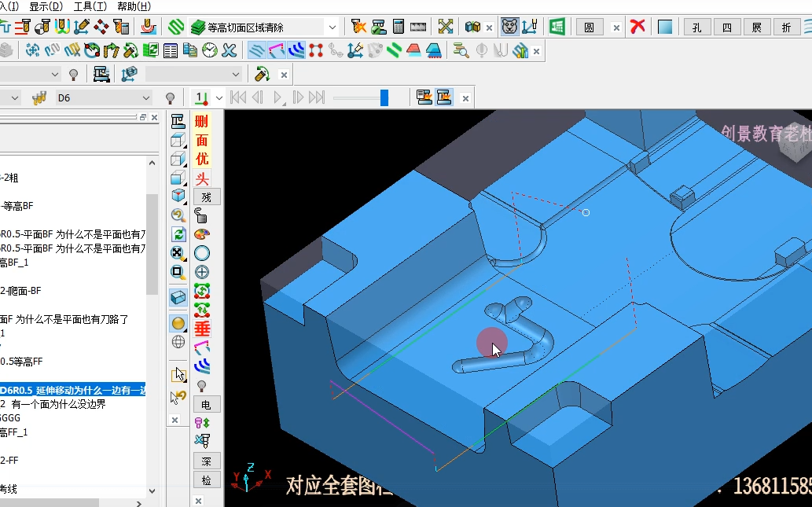Image resolution: width=812 pixels, height=507 pixels.
Task: Click the bear face icon
Action: click(x=509, y=27)
